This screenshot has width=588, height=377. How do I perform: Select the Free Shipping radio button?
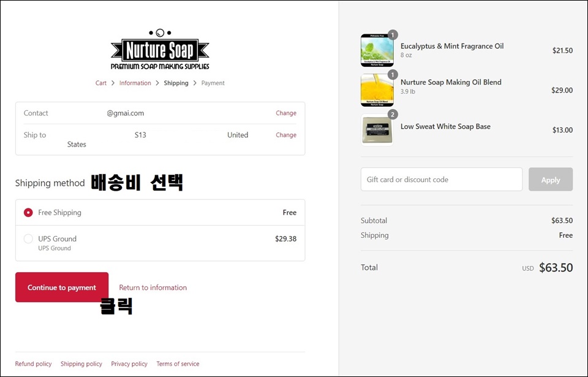pyautogui.click(x=28, y=213)
